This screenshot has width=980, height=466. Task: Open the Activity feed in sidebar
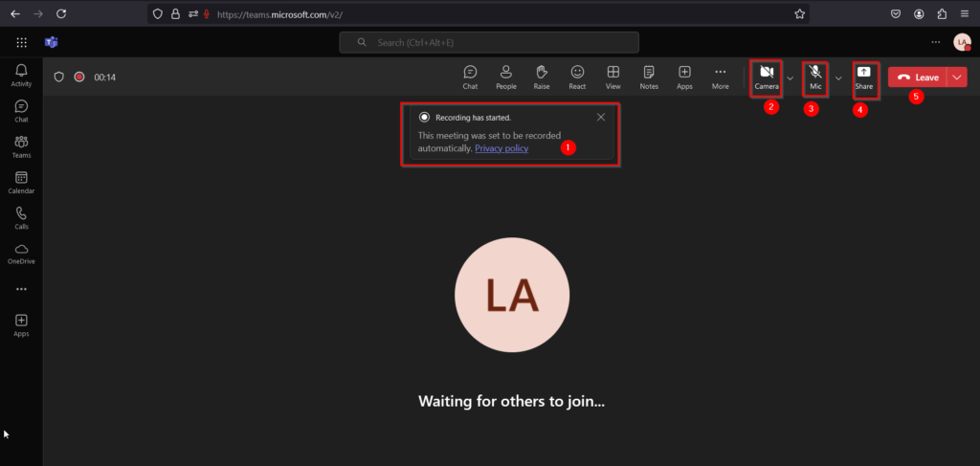21,75
